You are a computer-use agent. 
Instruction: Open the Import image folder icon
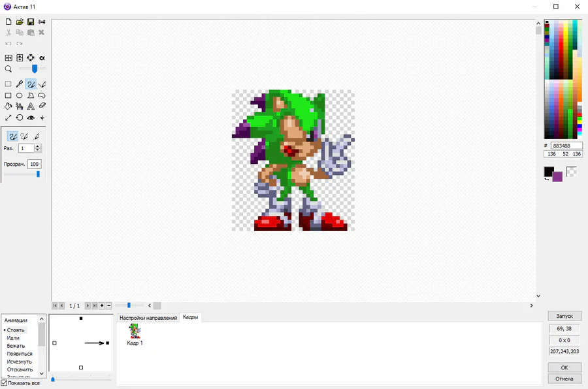pos(20,22)
